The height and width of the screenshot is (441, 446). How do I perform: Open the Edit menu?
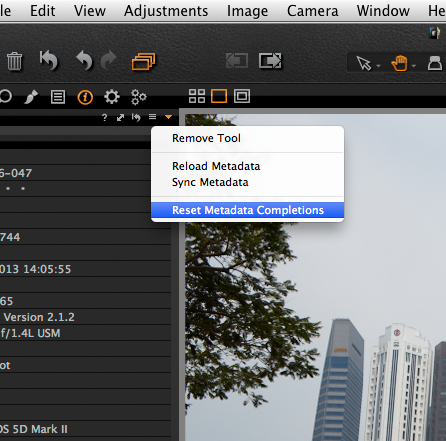(43, 11)
